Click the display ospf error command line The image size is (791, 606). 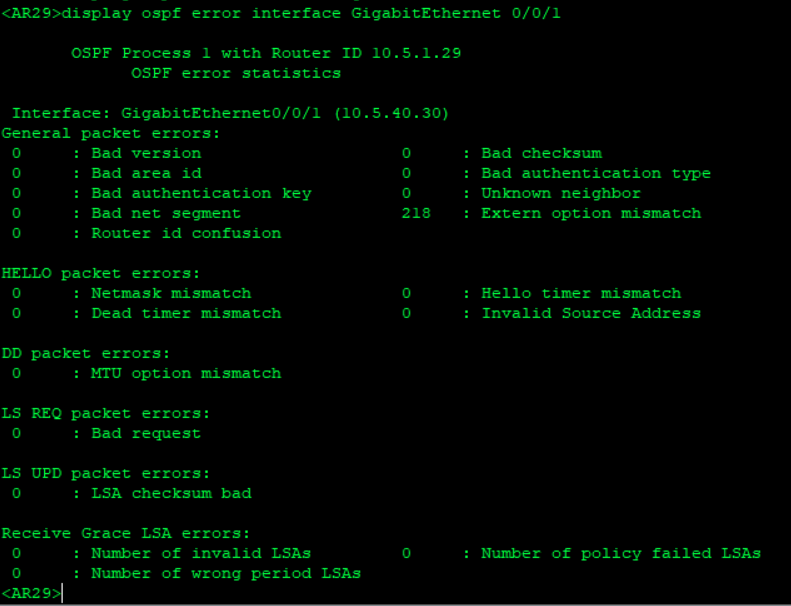click(281, 13)
